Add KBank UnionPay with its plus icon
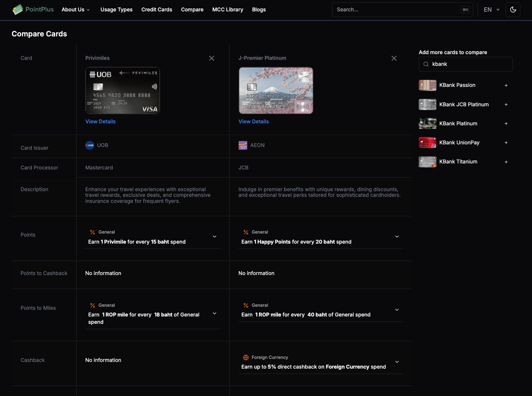Viewport: 532px width, 396px height. 506,143
